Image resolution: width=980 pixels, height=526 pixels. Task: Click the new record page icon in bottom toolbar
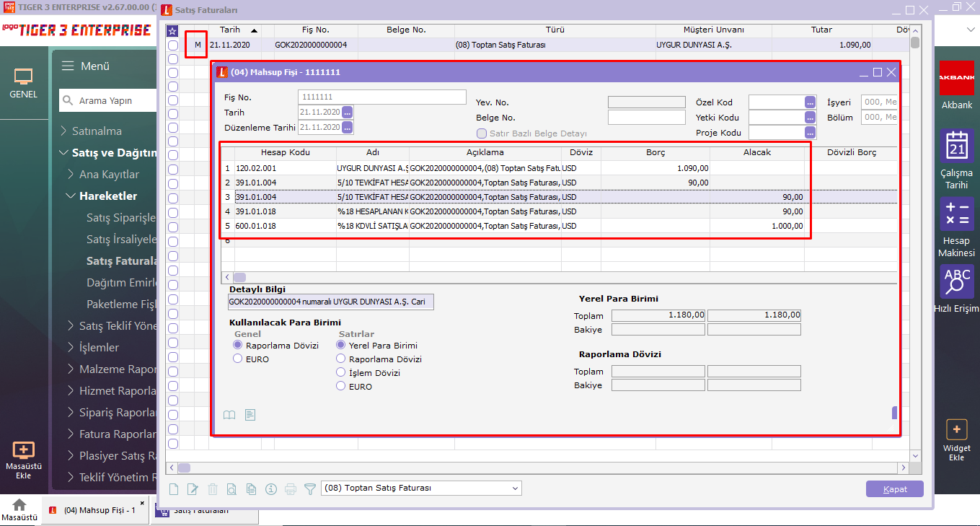pyautogui.click(x=174, y=488)
